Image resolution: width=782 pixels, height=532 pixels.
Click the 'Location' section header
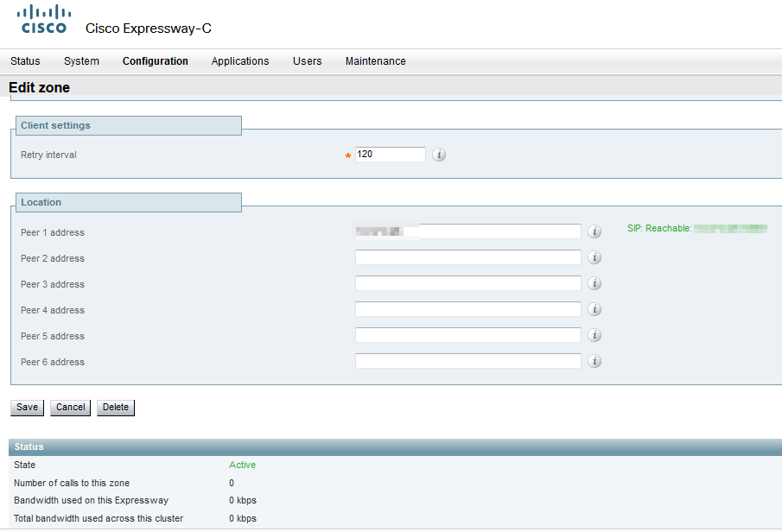129,202
